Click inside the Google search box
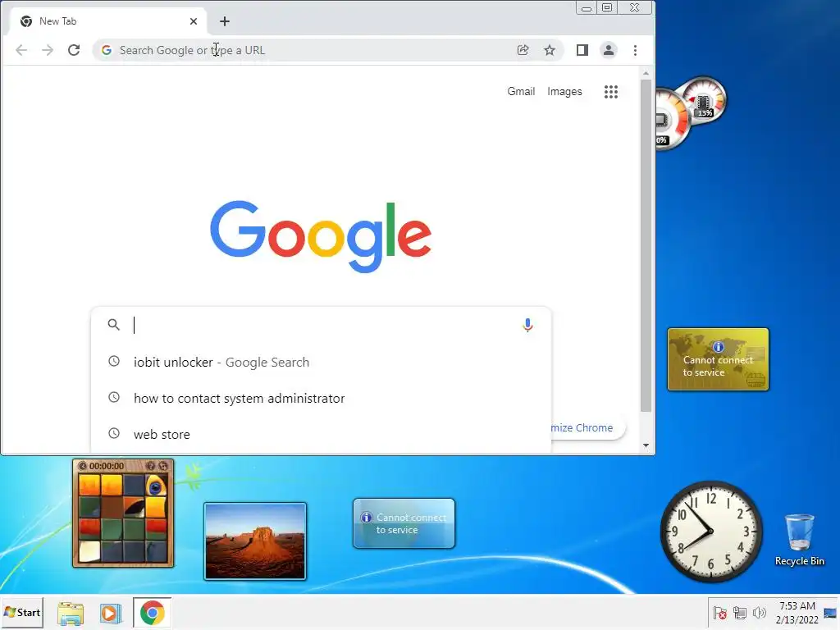This screenshot has height=630, width=840. click(322, 325)
